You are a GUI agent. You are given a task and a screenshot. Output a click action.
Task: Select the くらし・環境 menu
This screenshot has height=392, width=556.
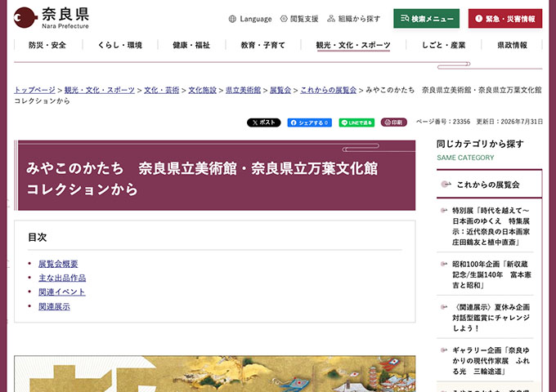coord(120,45)
